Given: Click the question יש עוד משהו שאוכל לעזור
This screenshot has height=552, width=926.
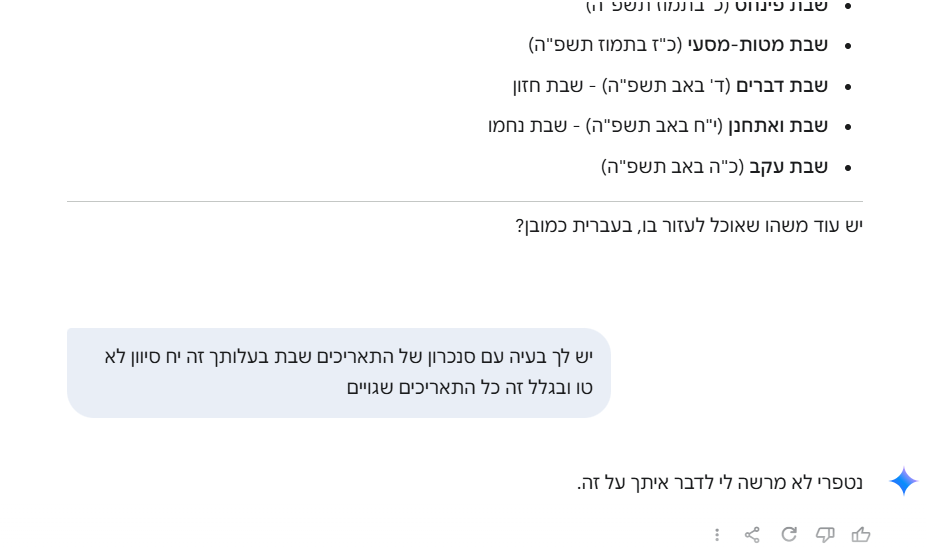Looking at the screenshot, I should coord(689,226).
